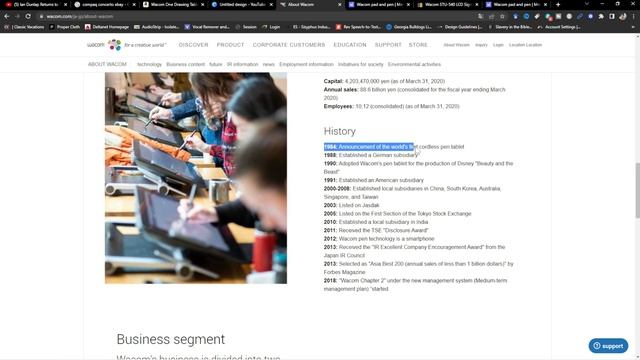
Task: Open the Chrome three-dot menu
Action: (633, 16)
